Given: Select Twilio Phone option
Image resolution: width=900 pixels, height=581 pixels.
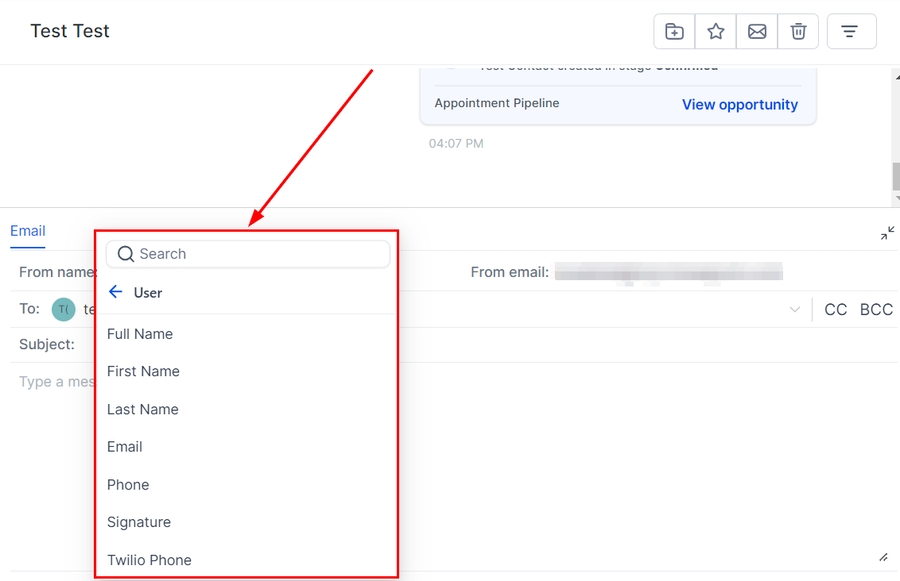Looking at the screenshot, I should (x=149, y=560).
